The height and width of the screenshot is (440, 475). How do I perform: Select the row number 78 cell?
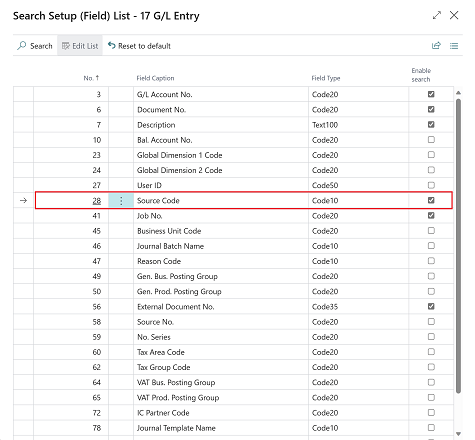pyautogui.click(x=71, y=428)
